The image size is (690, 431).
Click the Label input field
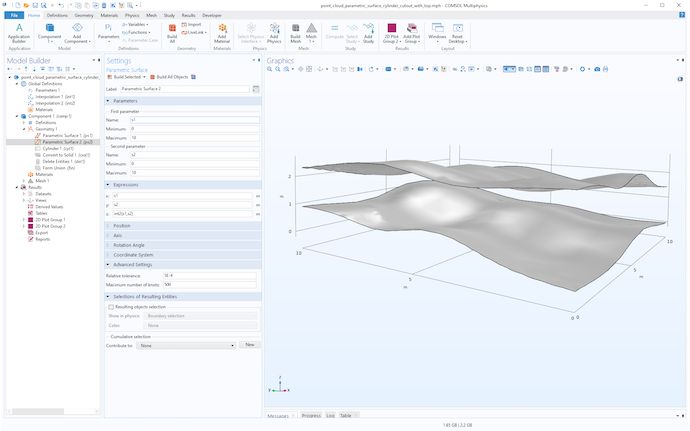(x=185, y=89)
